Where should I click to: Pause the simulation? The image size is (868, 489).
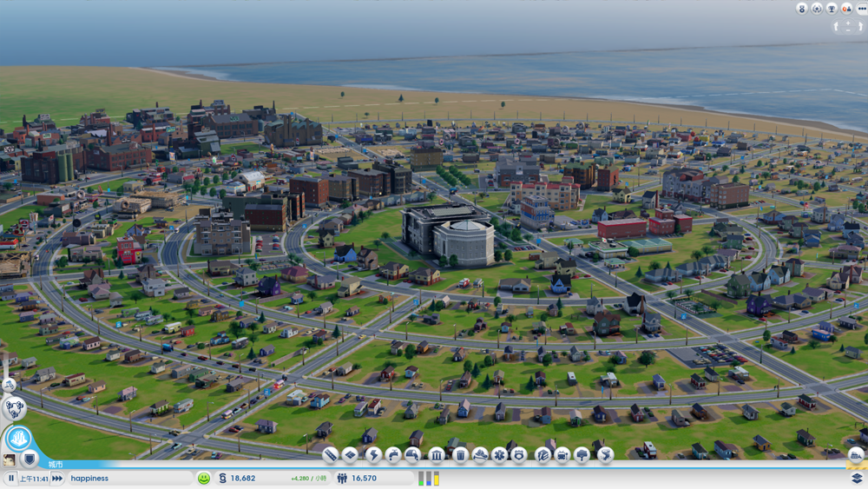(x=10, y=479)
